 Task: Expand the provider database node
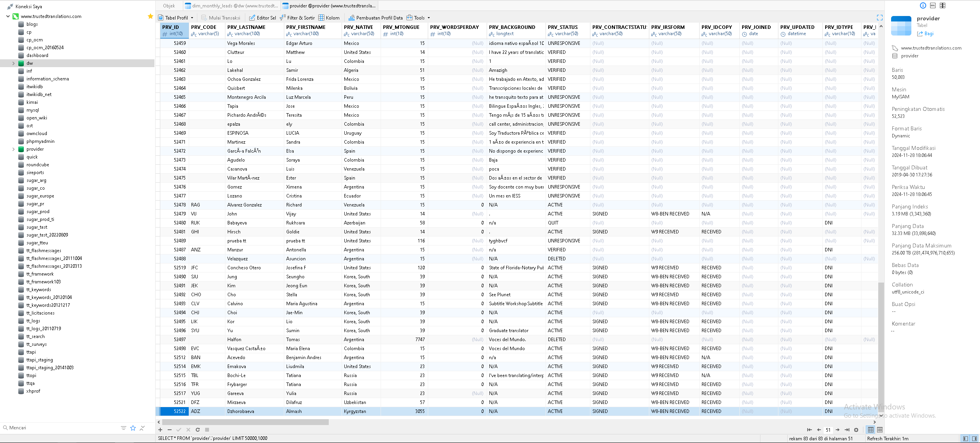[14, 149]
